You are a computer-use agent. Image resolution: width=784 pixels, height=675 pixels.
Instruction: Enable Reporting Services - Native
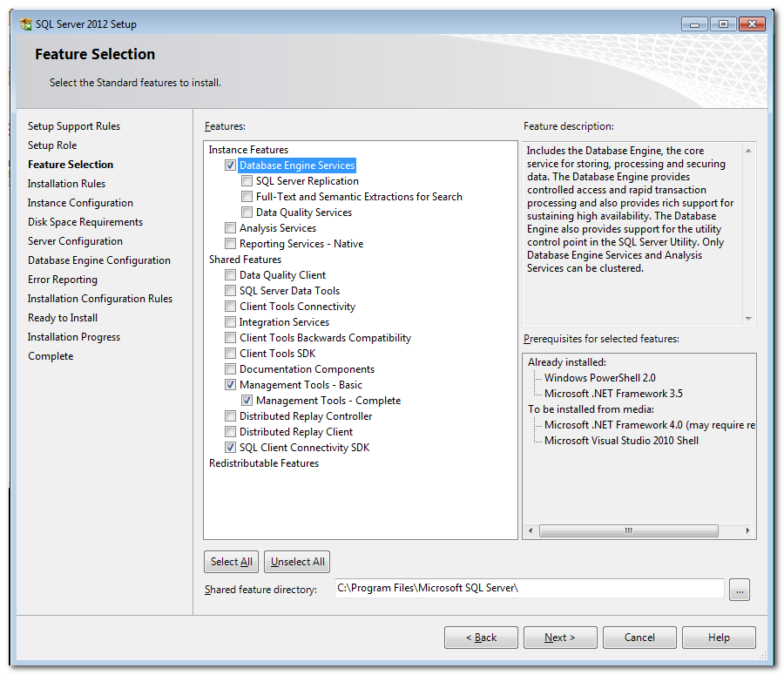[231, 244]
